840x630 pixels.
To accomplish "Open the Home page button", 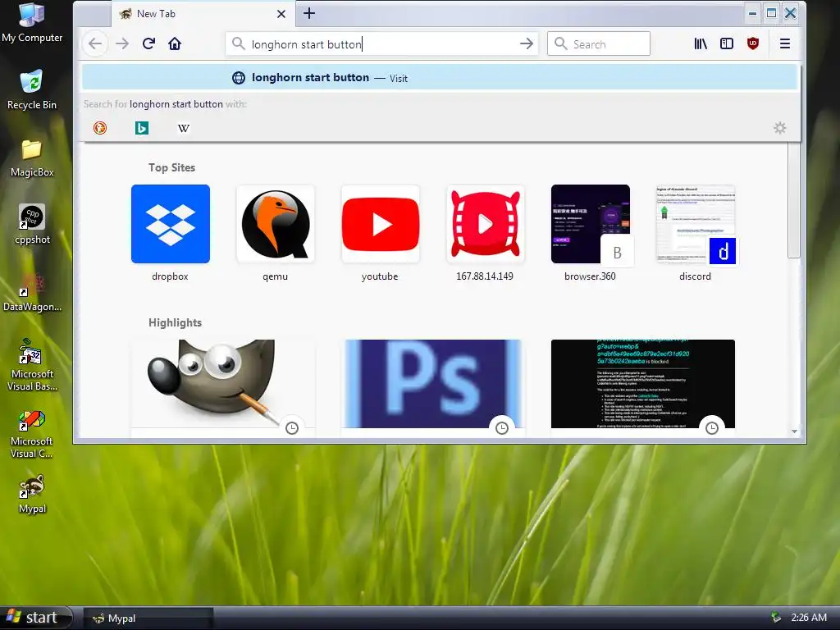I will pos(175,44).
